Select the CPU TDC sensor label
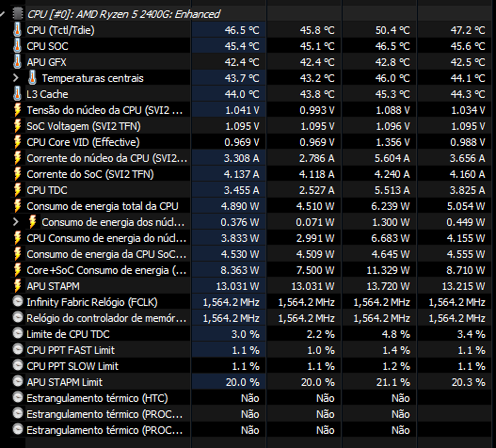The height and width of the screenshot is (448, 496). (x=47, y=190)
